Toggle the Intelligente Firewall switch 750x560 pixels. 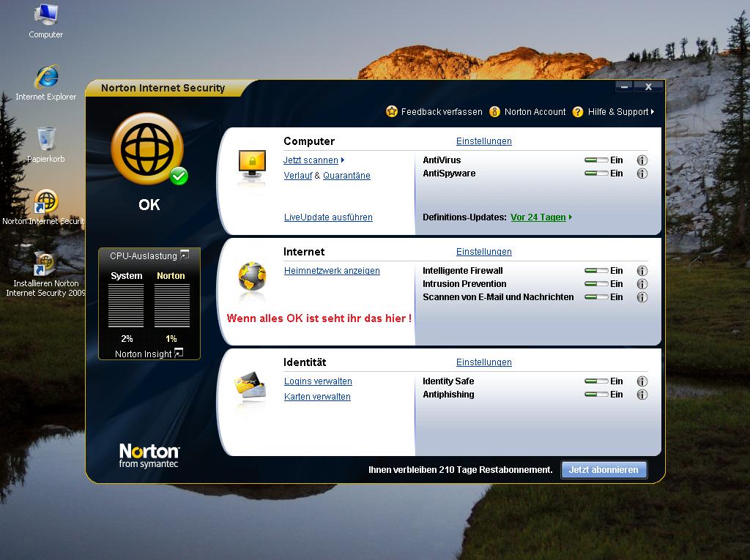596,271
